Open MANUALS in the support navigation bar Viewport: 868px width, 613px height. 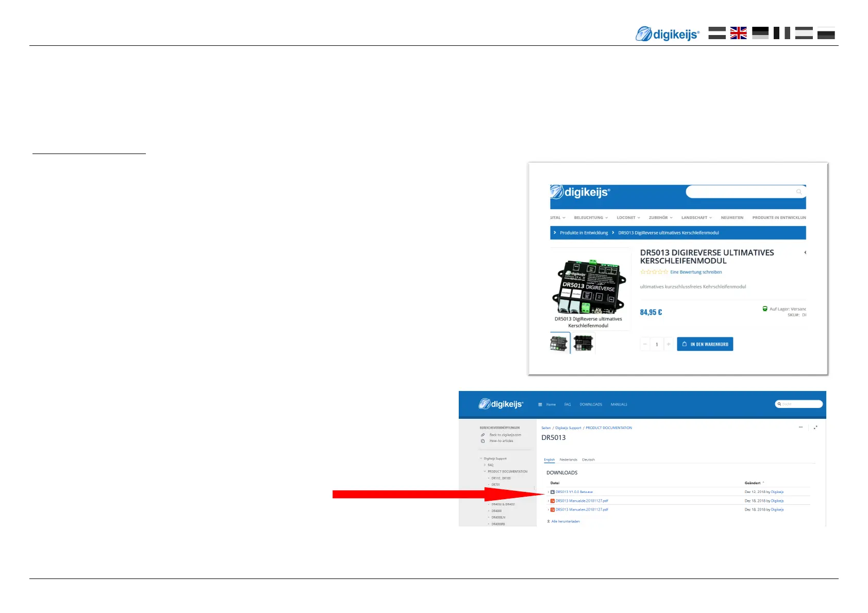(619, 404)
